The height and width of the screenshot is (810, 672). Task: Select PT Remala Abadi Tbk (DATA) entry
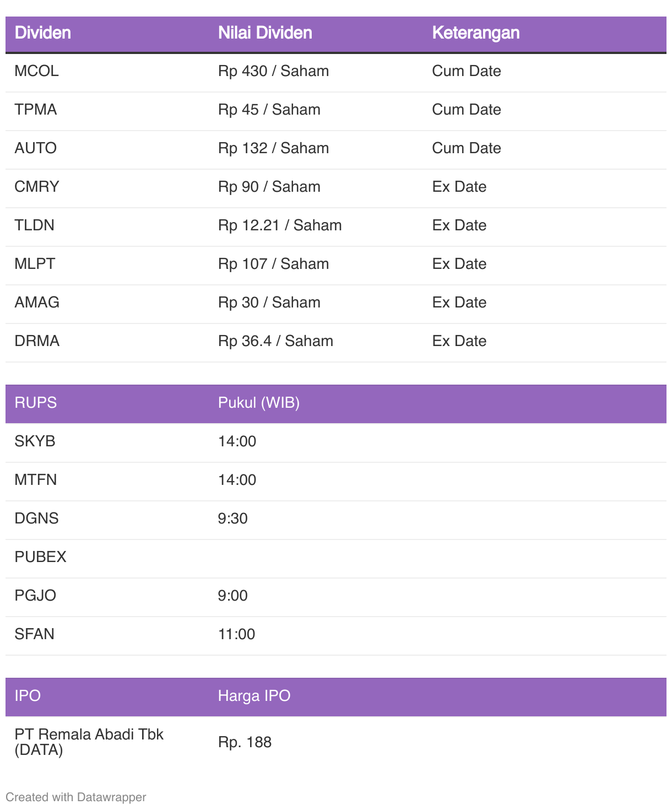89,742
